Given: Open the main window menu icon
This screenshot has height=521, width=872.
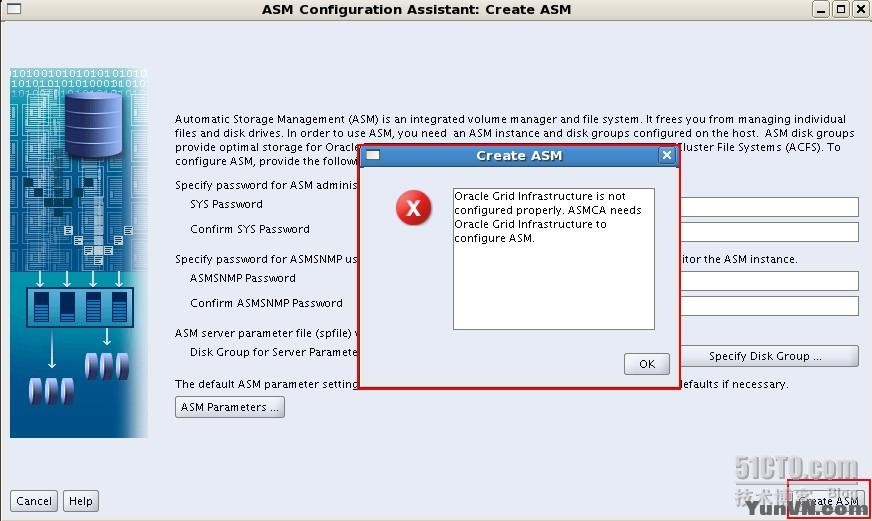Looking at the screenshot, I should tap(14, 8).
